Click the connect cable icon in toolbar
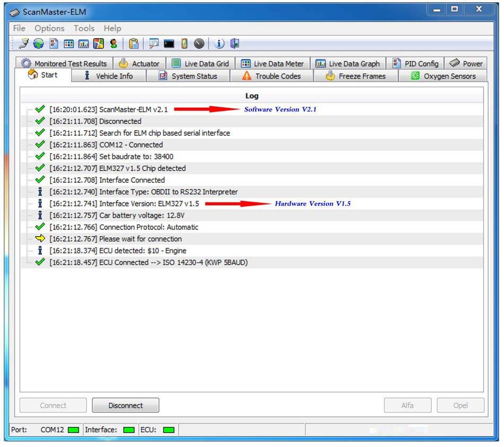504x447 pixels. (24, 44)
